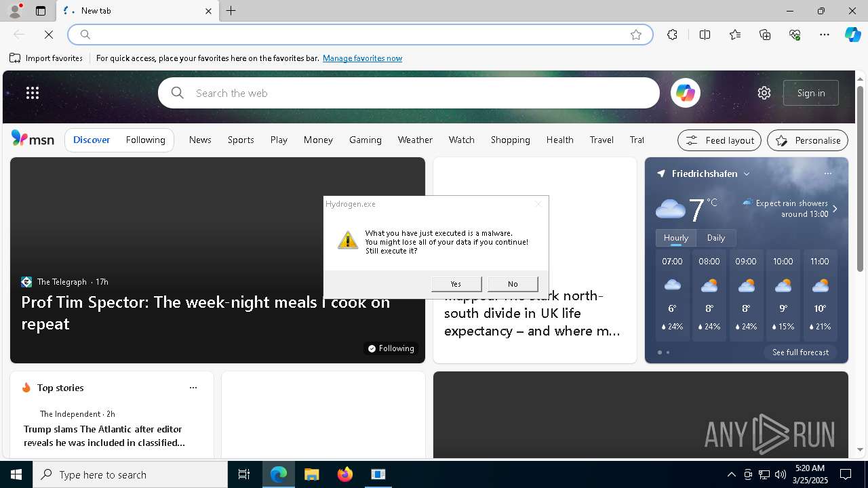This screenshot has width=868, height=488.
Task: Open weather card more options
Action: coord(827,174)
